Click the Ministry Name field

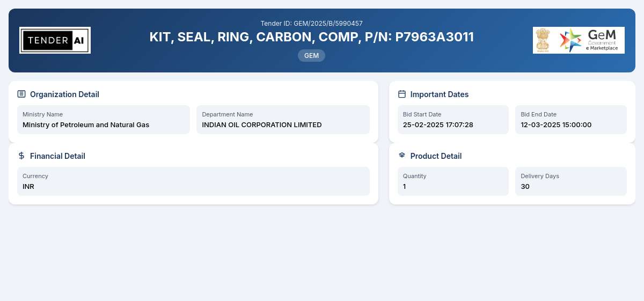point(104,120)
